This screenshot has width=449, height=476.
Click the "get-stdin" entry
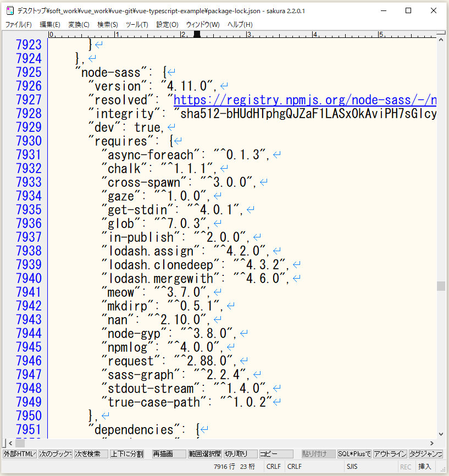click(x=172, y=210)
